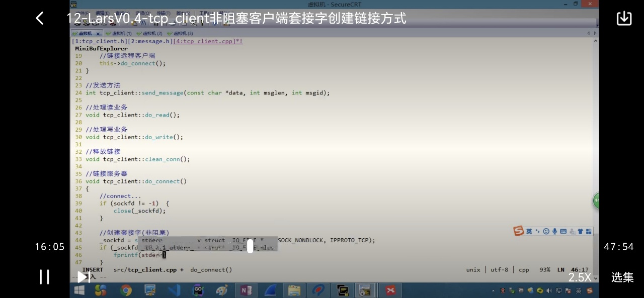The height and width of the screenshot is (298, 644).
Task: Skip to the next video episode
Action: (x=84, y=277)
